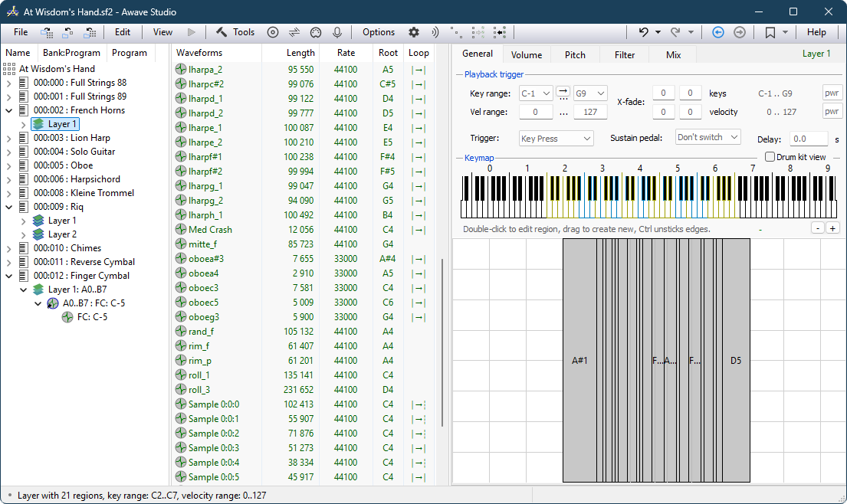Open the Trigger Key Press dropdown

pyautogui.click(x=556, y=139)
